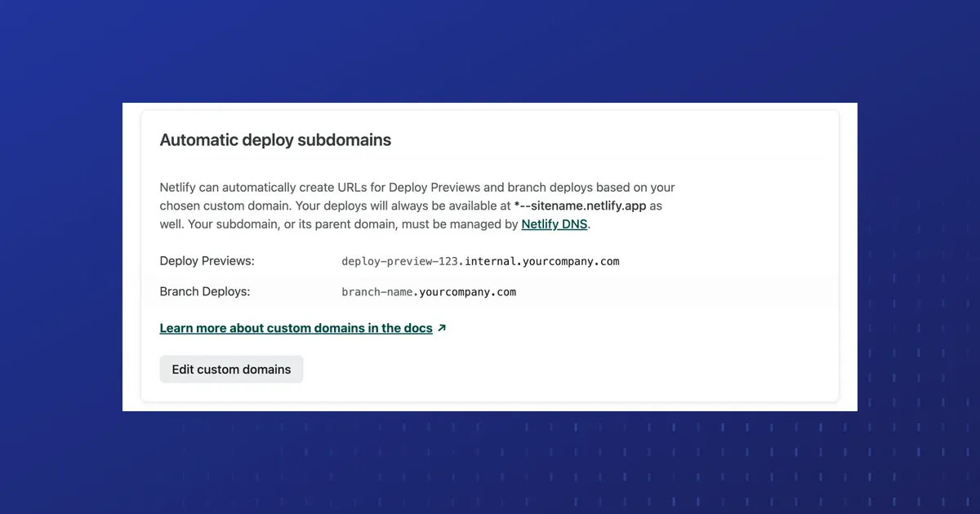Click the Deploy Previews row label
Viewport: 980px width, 514px height.
[207, 260]
